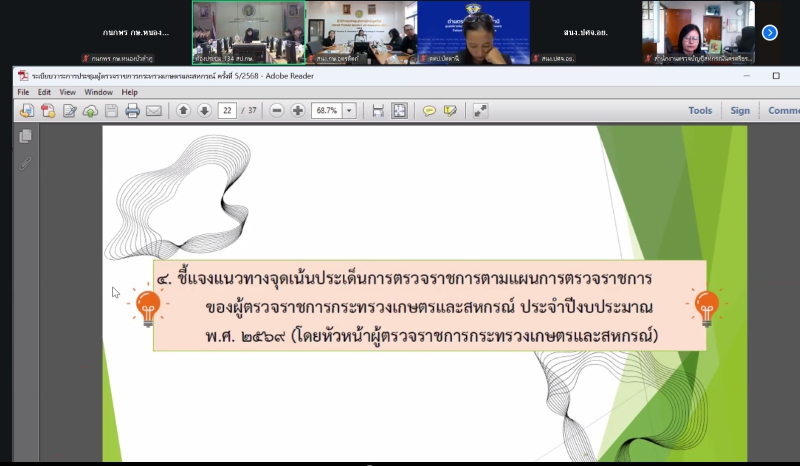The width and height of the screenshot is (800, 466).
Task: Go to next page with down arrow
Action: click(x=204, y=111)
